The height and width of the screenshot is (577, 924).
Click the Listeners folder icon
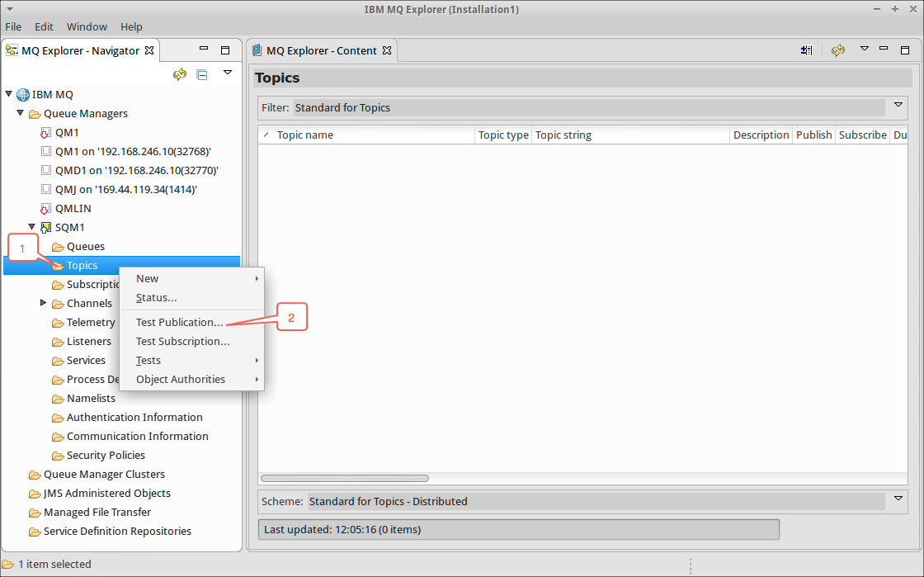coord(58,342)
